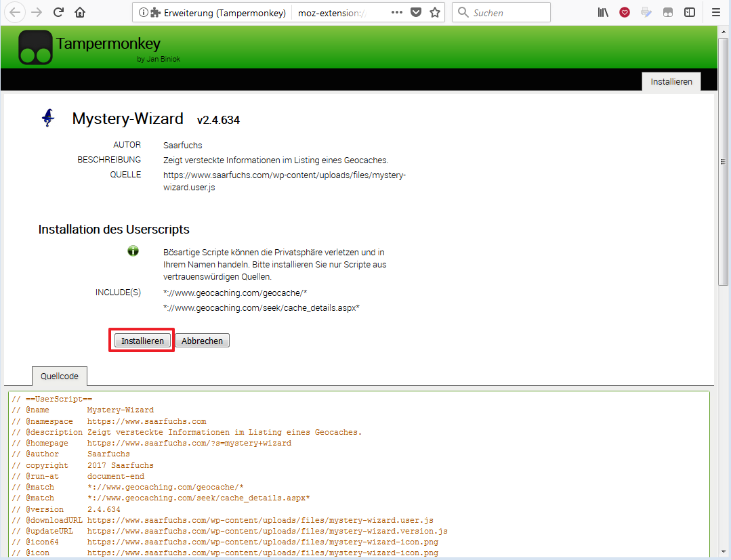The image size is (731, 560).
Task: Click the @namespace line in the source code
Action: 109,421
